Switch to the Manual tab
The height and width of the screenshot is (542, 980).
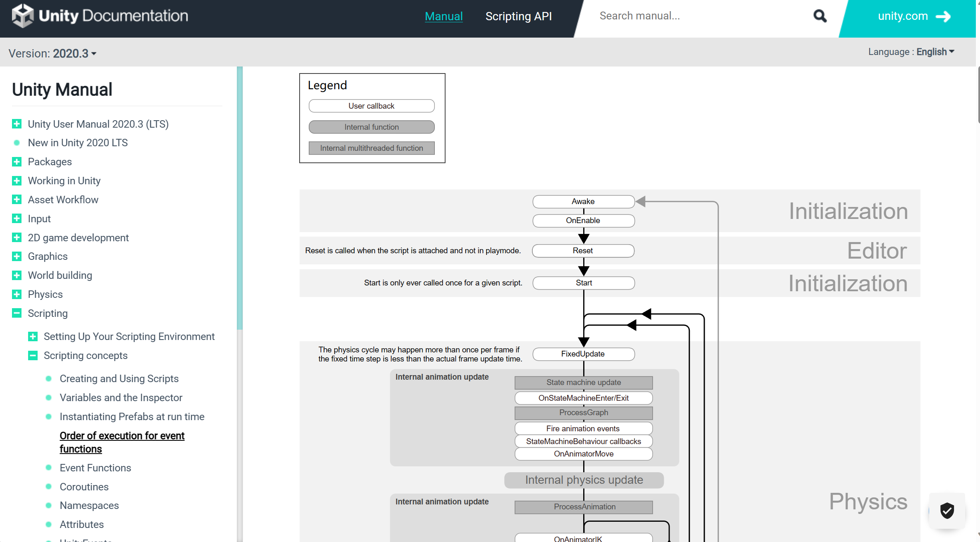pyautogui.click(x=444, y=16)
